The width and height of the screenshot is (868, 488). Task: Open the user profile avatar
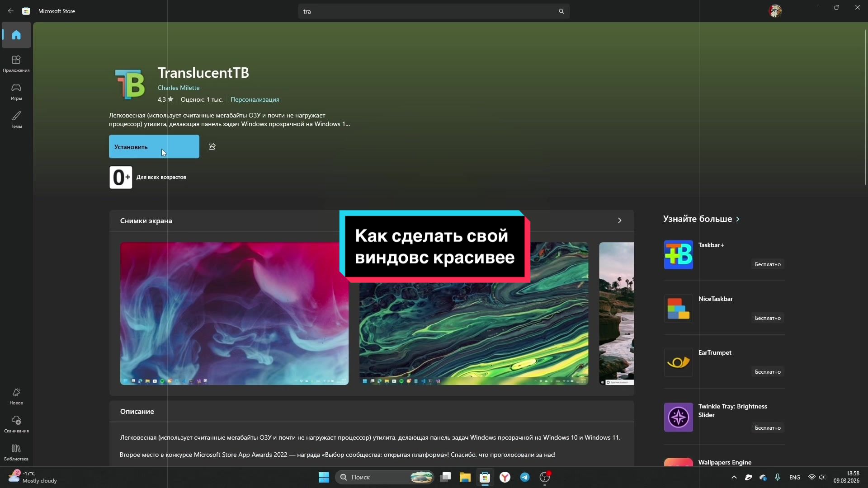point(775,11)
